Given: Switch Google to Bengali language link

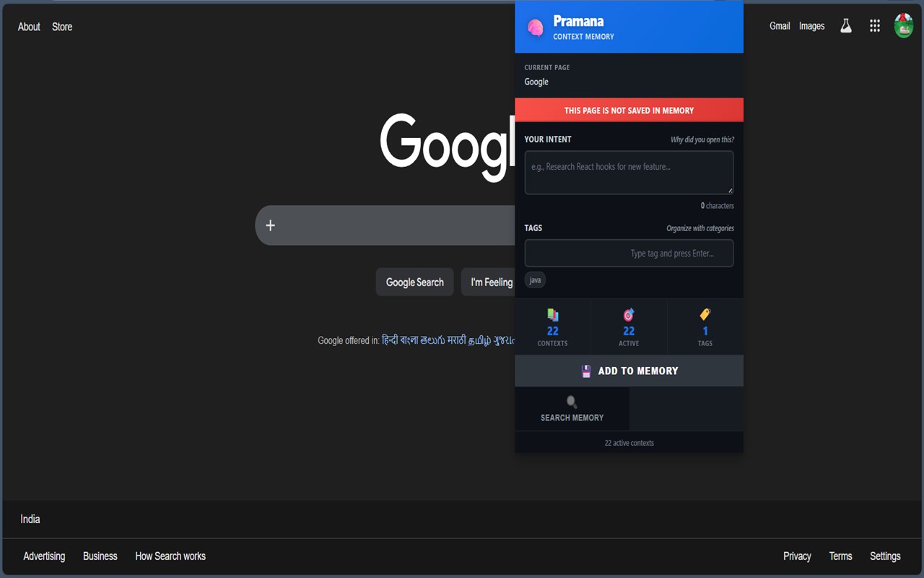Looking at the screenshot, I should point(409,340).
